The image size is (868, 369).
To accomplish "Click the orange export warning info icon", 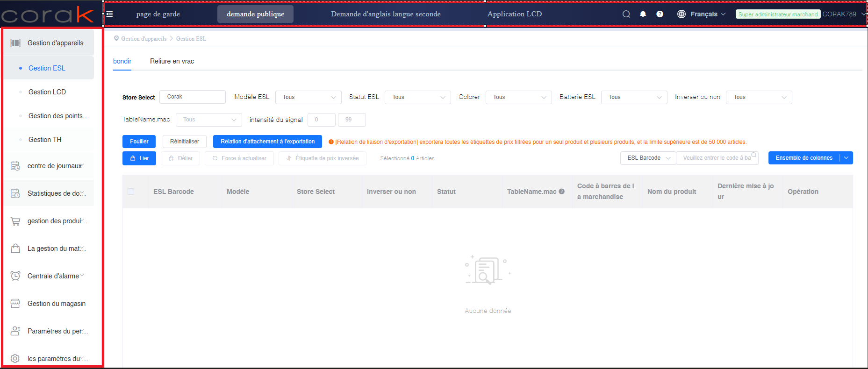I will pyautogui.click(x=331, y=142).
